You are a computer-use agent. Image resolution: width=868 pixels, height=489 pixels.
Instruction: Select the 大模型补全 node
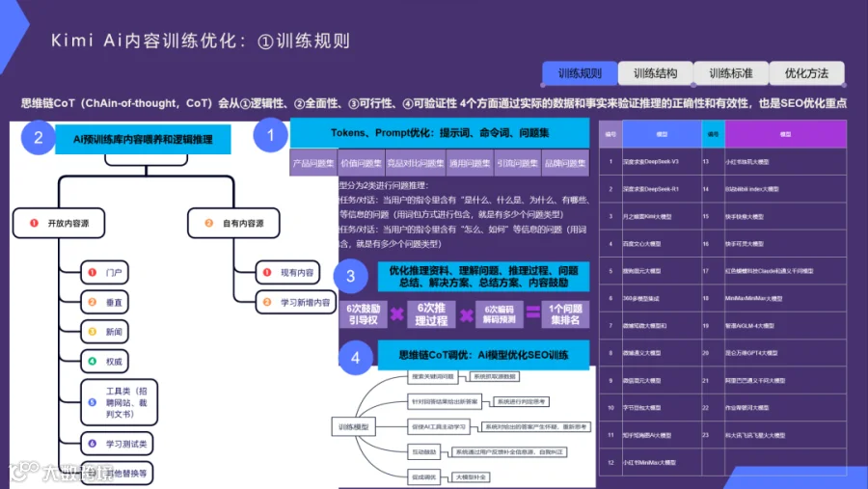[471, 476]
